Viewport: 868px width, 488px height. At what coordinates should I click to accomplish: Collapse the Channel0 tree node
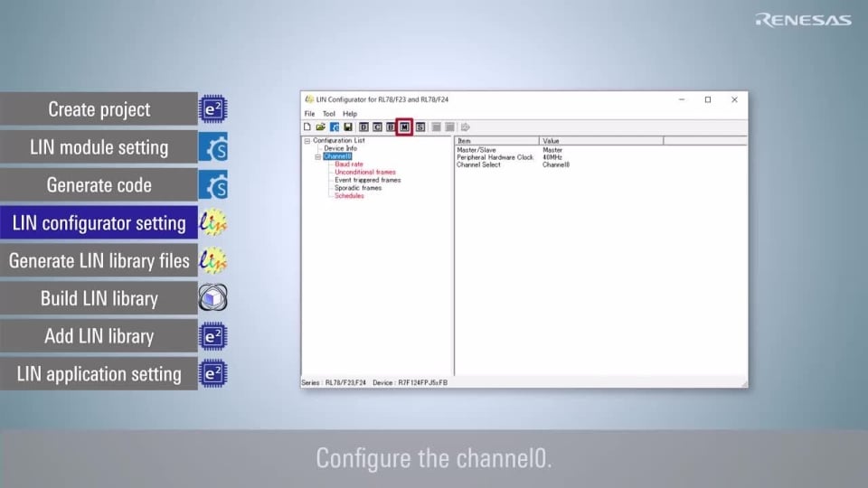pos(317,156)
